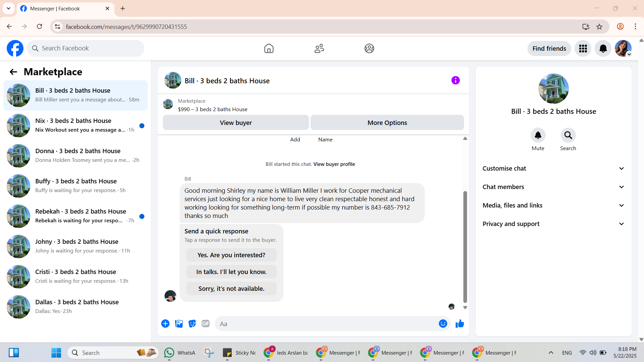View site information icon in address bar
This screenshot has height=362, width=644.
57,27
